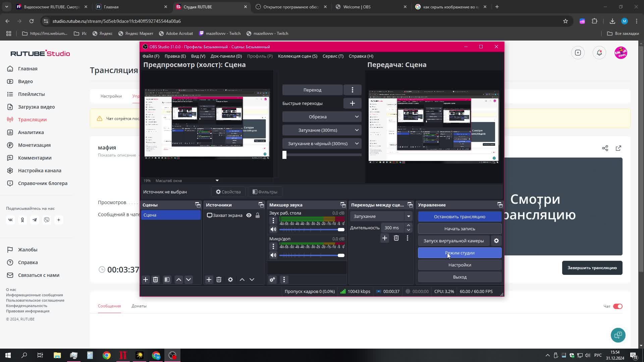Move scene up arrow in Scenes panel

(x=179, y=280)
